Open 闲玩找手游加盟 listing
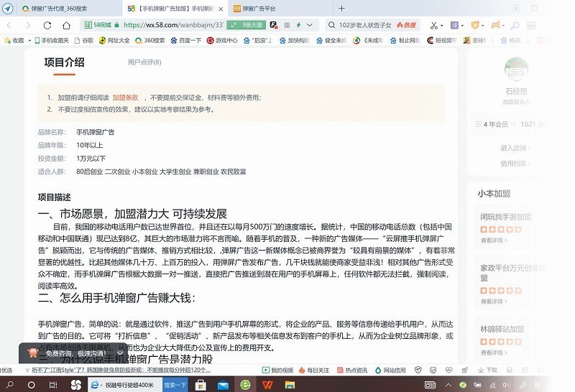 click(x=506, y=217)
